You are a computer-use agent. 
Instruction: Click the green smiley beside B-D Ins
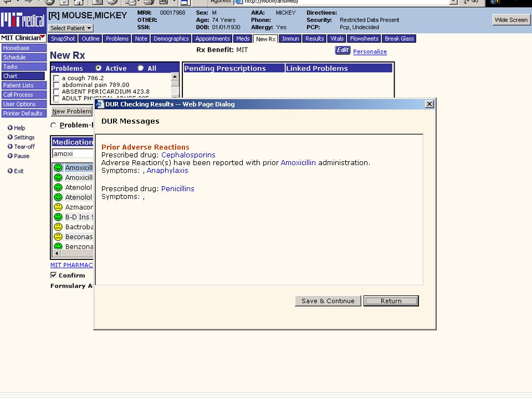(x=58, y=217)
